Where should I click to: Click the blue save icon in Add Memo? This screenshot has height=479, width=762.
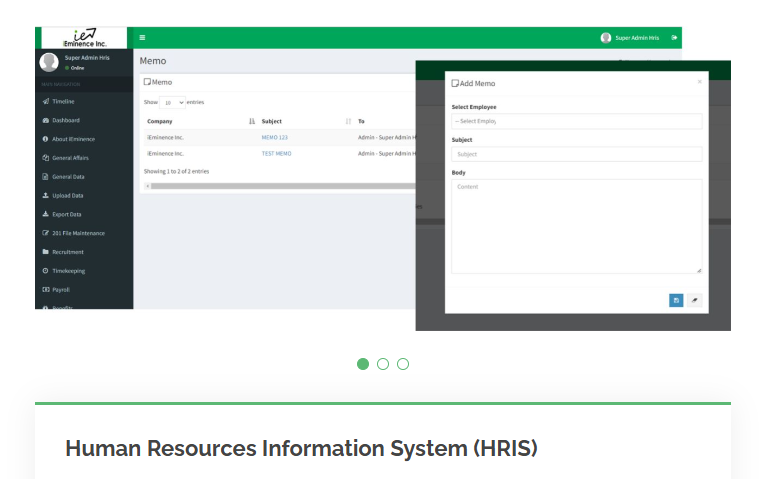(x=676, y=300)
